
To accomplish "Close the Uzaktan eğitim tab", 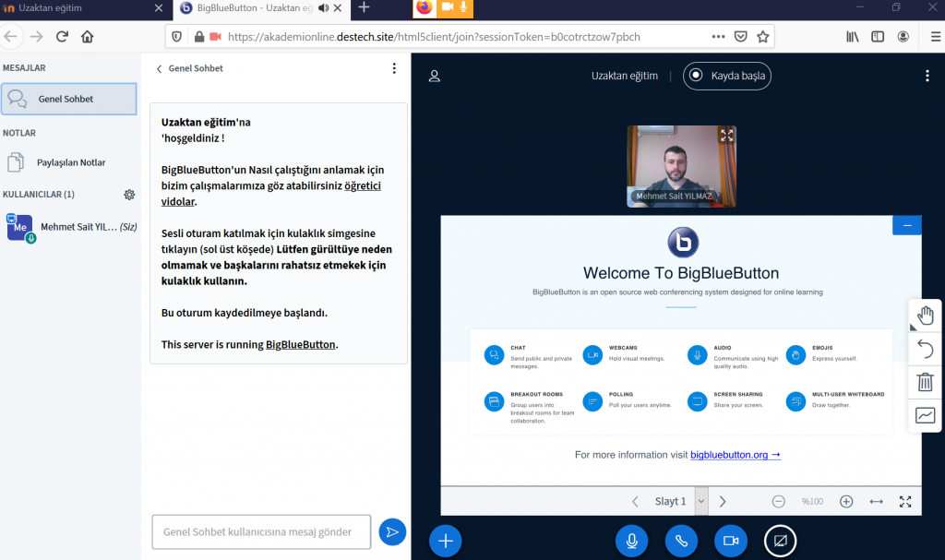I will (x=159, y=7).
